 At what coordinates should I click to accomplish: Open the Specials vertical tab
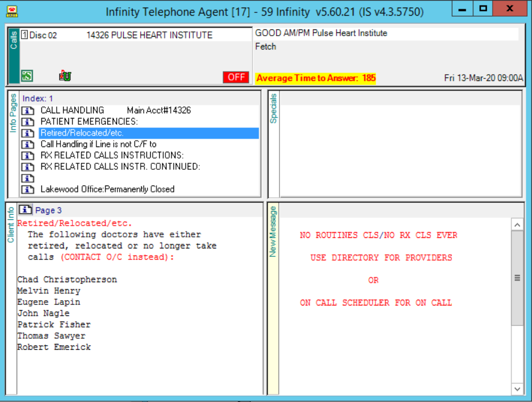pos(273,144)
